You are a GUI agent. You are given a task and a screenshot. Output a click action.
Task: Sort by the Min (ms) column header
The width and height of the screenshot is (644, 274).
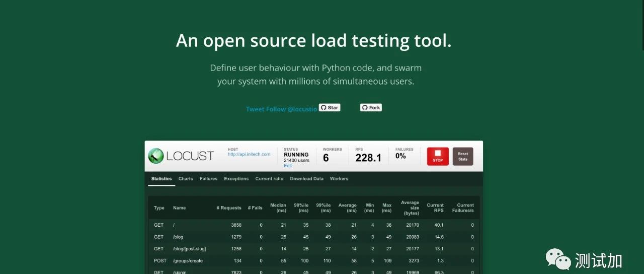click(x=370, y=208)
